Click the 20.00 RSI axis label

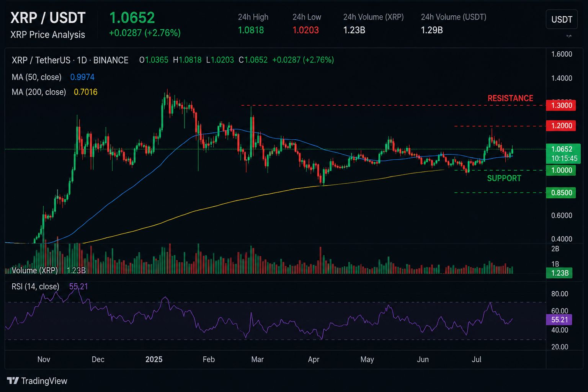pos(560,347)
